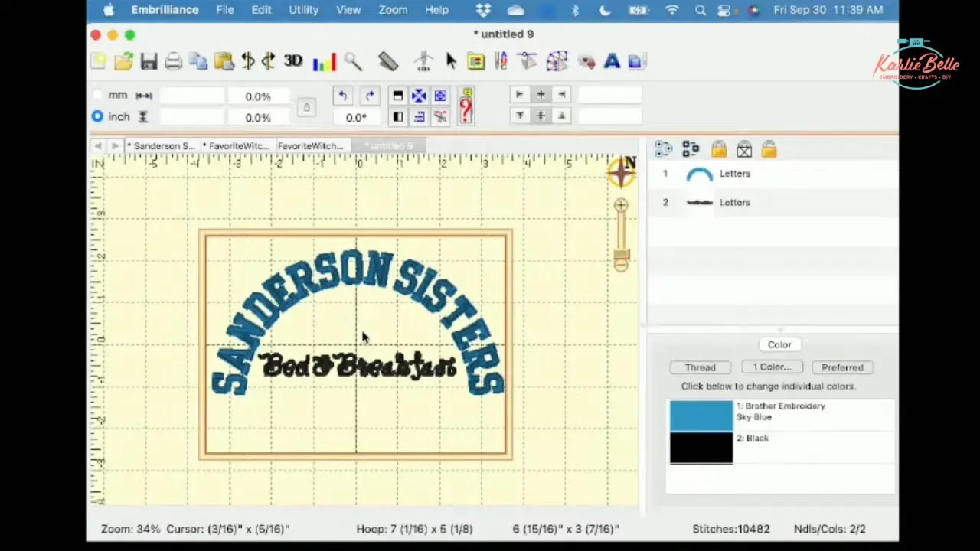
Task: Select the Lettering A tool
Action: point(612,62)
